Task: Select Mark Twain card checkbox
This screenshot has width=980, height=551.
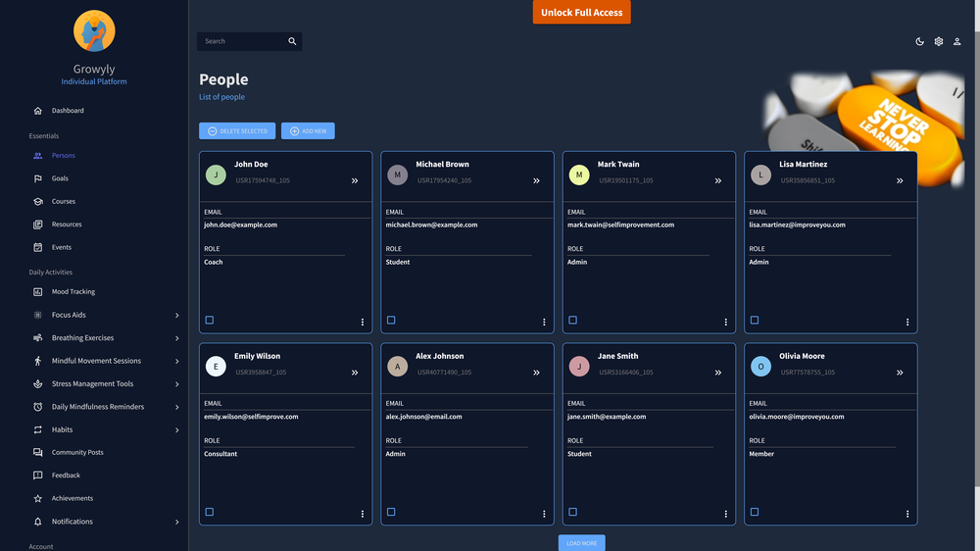Action: coord(573,321)
